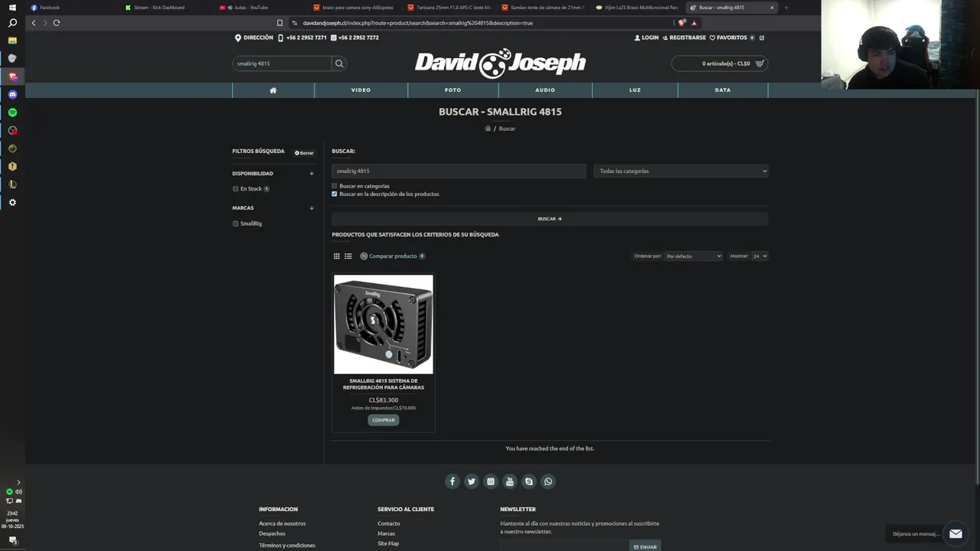This screenshot has width=980, height=551.
Task: Switch to grid view icon
Action: tap(336, 256)
